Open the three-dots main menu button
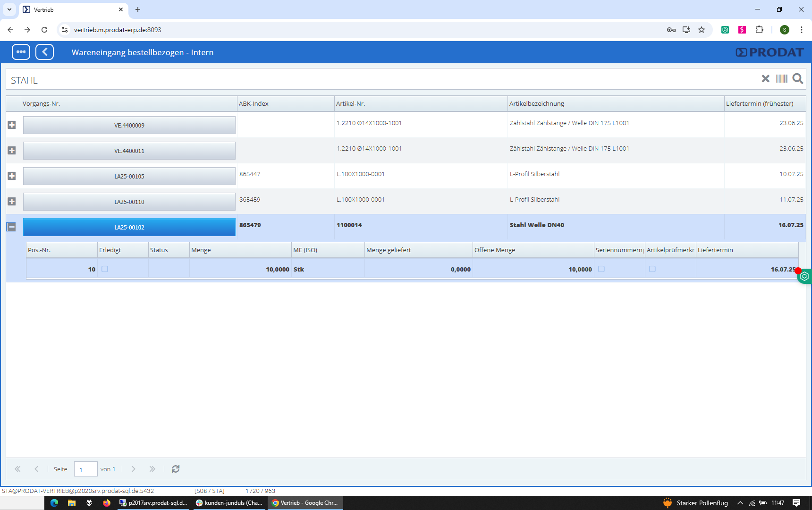 click(21, 52)
